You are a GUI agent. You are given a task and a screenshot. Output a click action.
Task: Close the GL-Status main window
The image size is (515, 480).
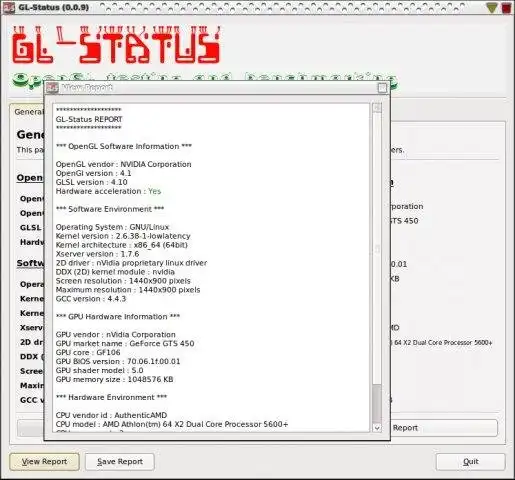[507, 7]
